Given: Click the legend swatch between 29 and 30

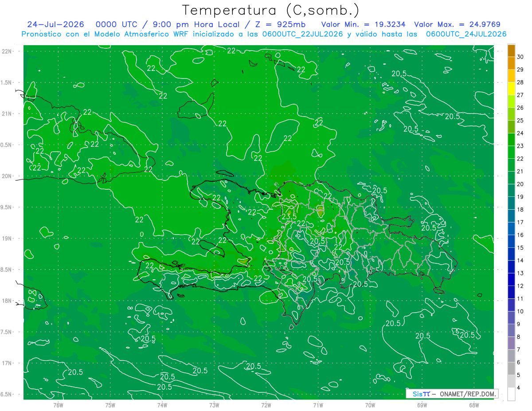Looking at the screenshot, I should point(511,63).
